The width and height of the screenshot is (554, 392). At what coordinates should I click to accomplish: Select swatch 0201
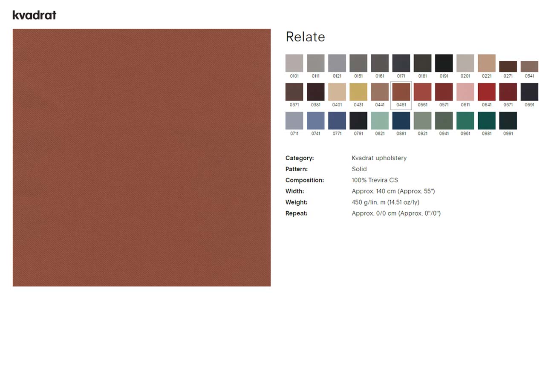click(x=465, y=63)
